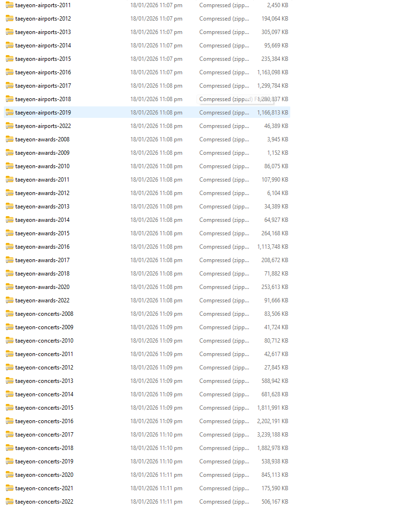Click the size value 1,113,748 KB
Screen dimensions: 420x507
coord(272,247)
